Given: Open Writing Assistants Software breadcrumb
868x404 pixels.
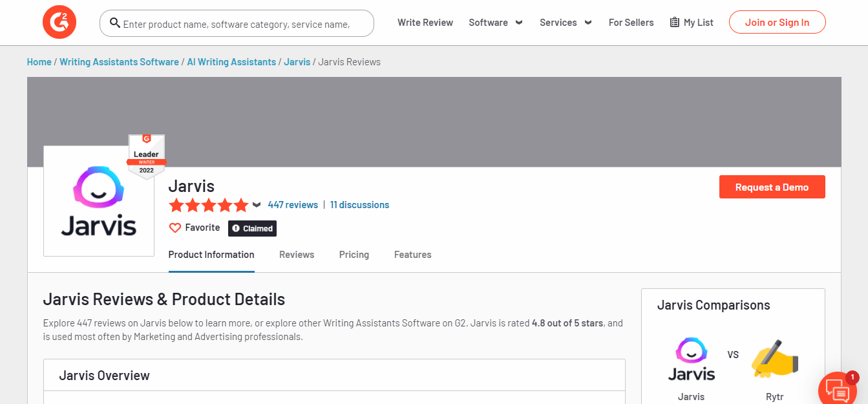Looking at the screenshot, I should coord(119,62).
